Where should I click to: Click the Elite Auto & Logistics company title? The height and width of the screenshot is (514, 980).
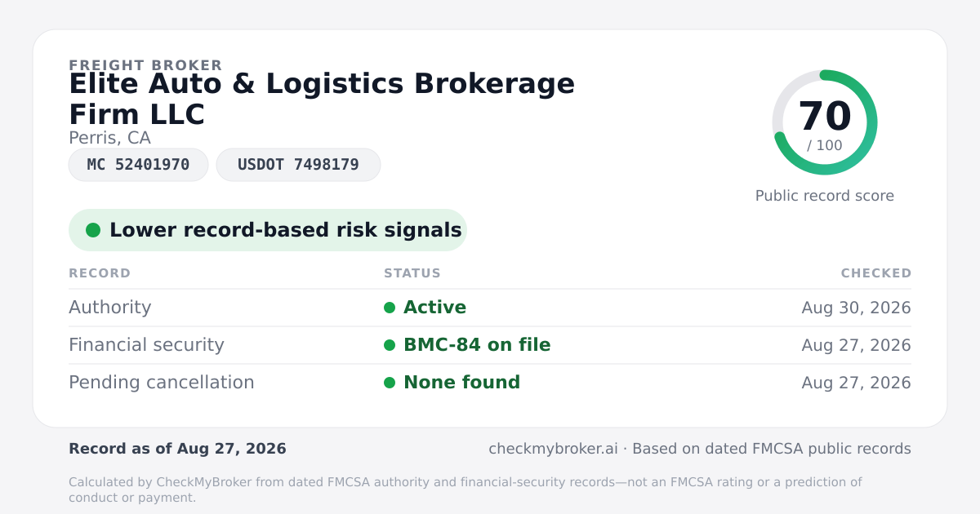[322, 99]
